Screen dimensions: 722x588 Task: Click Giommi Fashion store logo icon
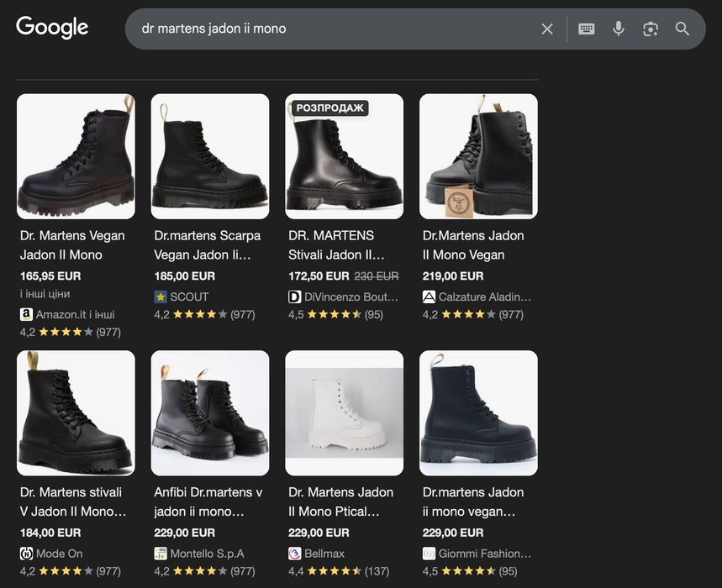click(x=429, y=554)
